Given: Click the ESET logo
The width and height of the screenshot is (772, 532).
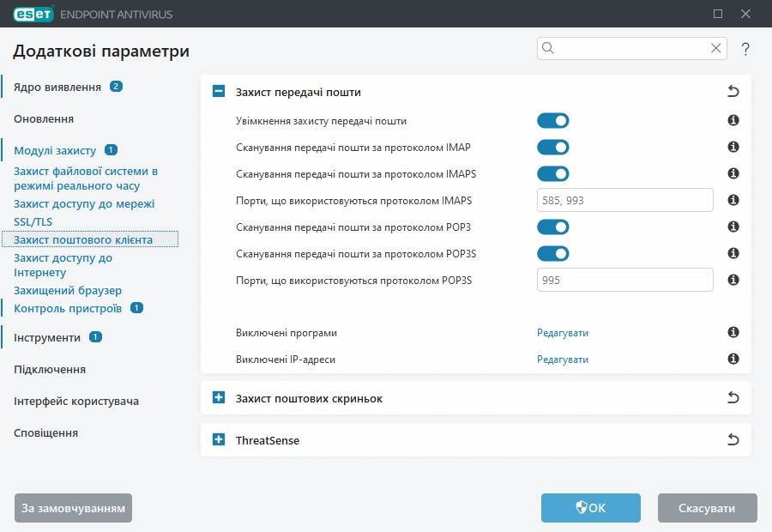Looking at the screenshot, I should pyautogui.click(x=33, y=15).
